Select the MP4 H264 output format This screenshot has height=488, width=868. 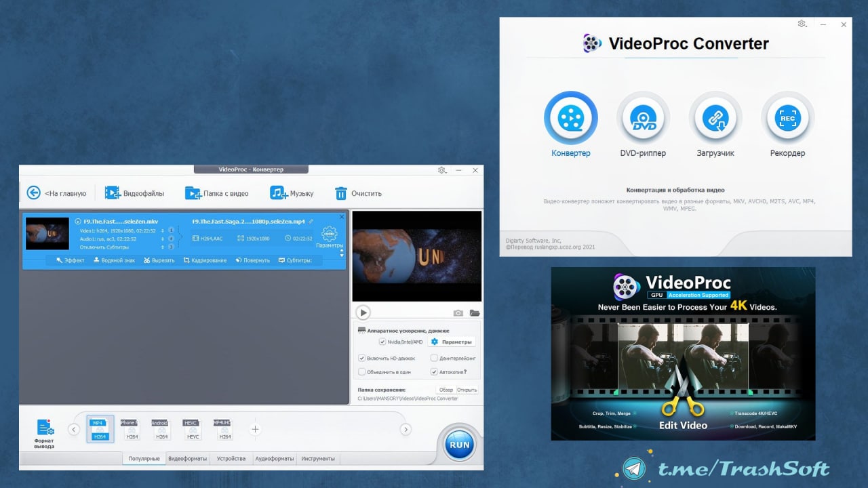click(100, 429)
